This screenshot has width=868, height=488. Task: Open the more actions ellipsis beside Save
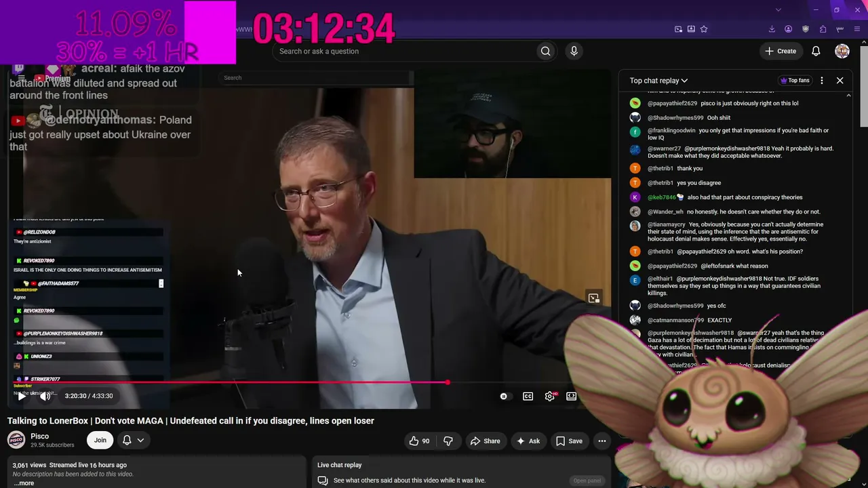(601, 441)
